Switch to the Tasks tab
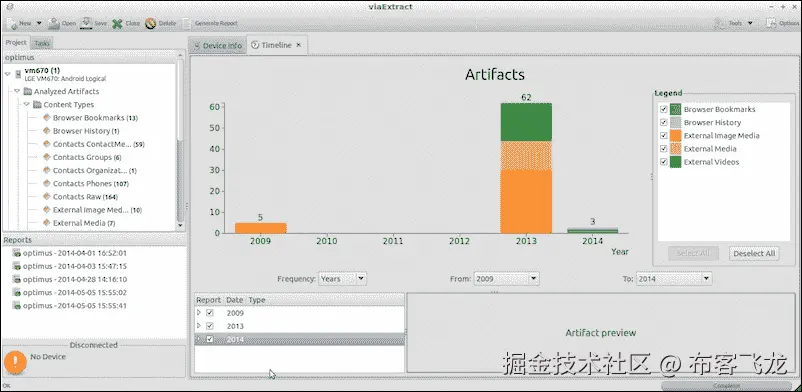 click(42, 43)
